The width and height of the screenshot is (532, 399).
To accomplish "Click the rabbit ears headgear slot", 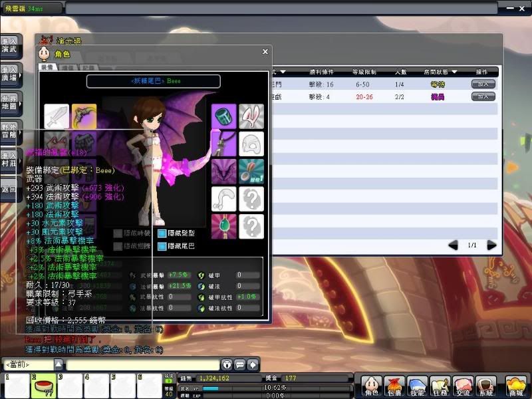I will [x=251, y=116].
